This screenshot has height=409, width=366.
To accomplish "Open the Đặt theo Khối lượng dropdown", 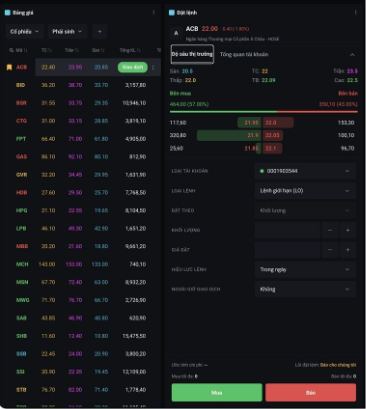I will pos(305,210).
